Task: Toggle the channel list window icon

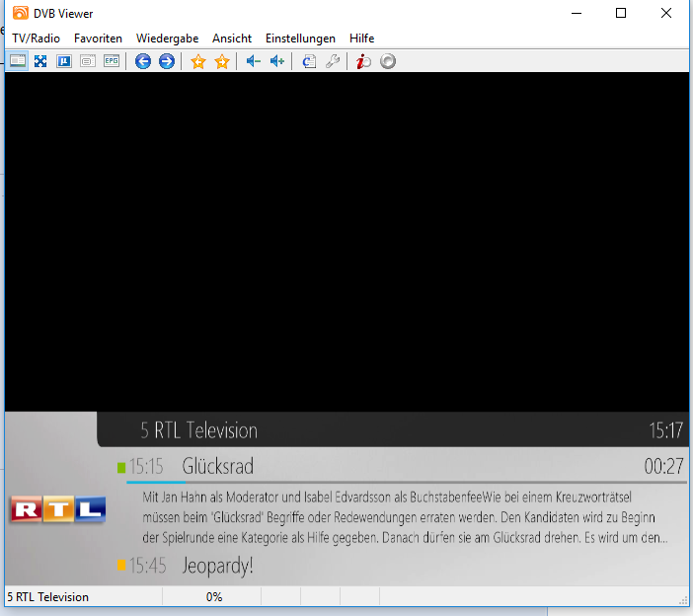Action: tap(17, 61)
